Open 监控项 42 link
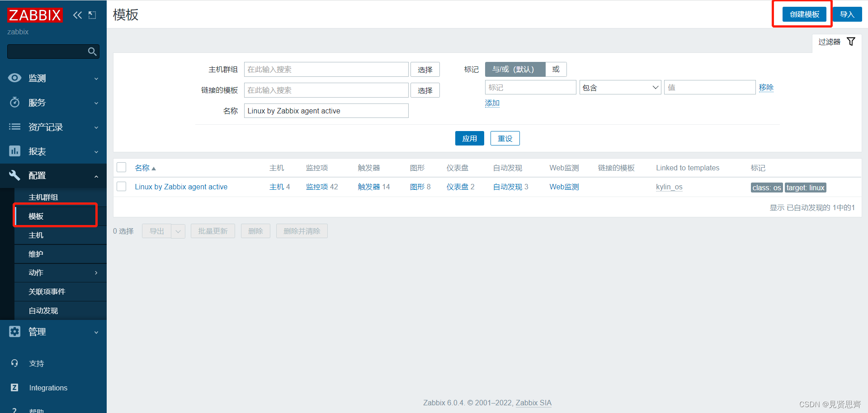Viewport: 868px width, 413px height. (x=317, y=187)
